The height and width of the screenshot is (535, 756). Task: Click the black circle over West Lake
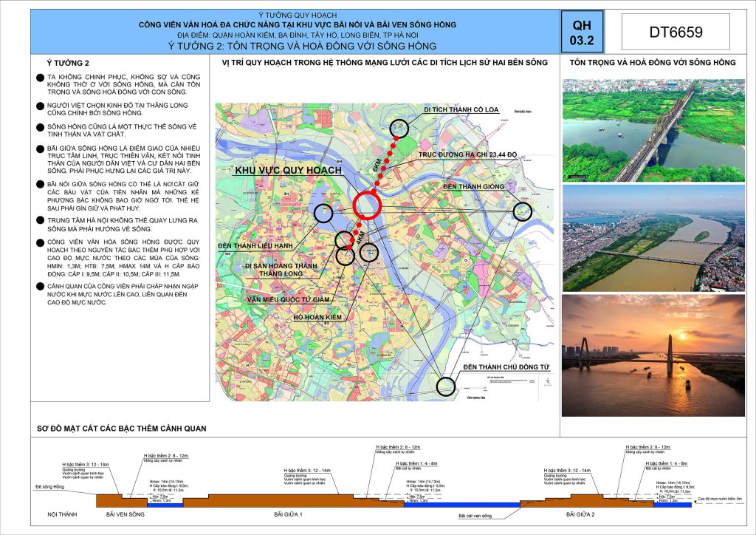coord(323,214)
